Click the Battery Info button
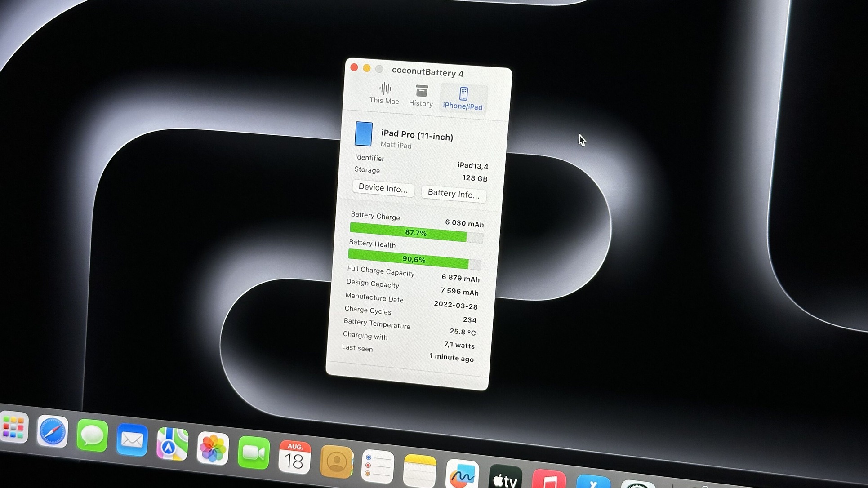Screen dimensions: 868x488 tap(453, 194)
